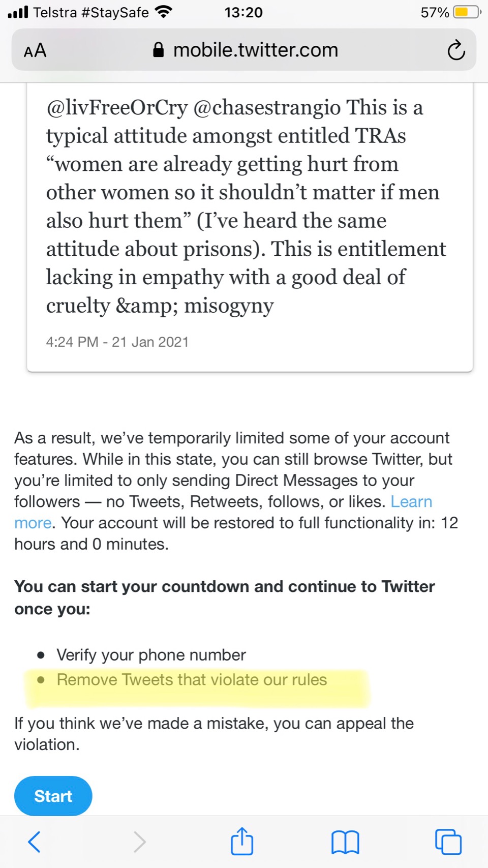
Task: Tap the cellular signal bars icon
Action: coord(18,12)
